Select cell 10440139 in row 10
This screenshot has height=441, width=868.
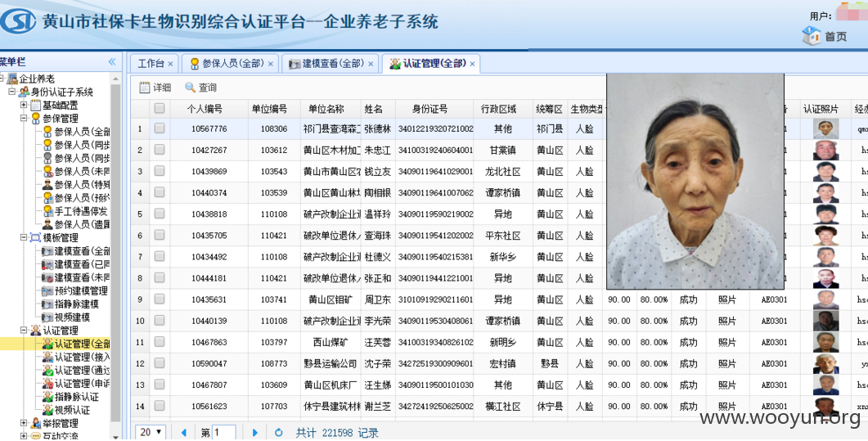click(209, 321)
